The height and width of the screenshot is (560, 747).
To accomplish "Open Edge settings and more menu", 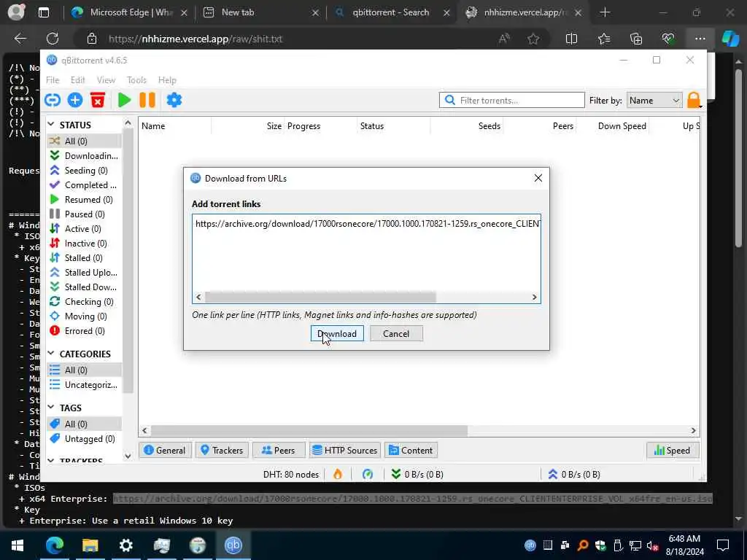I will point(700,39).
